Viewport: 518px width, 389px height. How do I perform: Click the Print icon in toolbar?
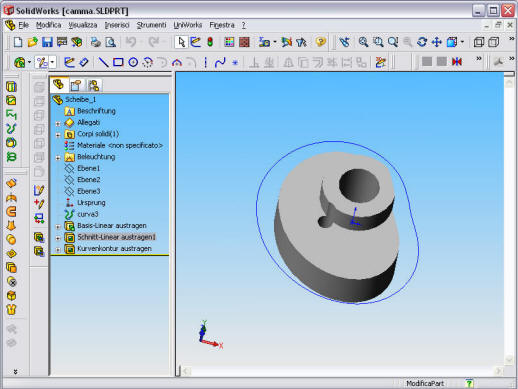pyautogui.click(x=96, y=42)
